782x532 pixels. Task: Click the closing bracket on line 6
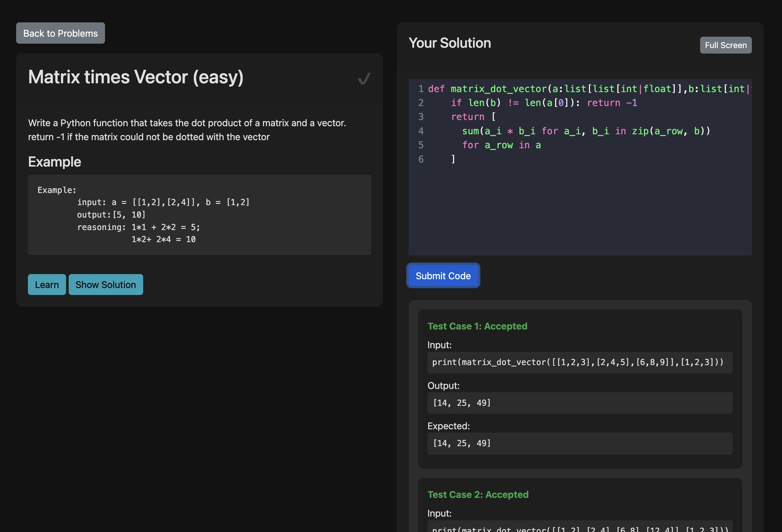tap(453, 159)
